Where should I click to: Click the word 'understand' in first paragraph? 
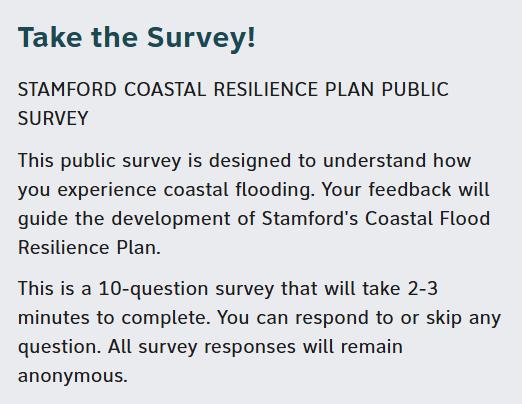(374, 160)
